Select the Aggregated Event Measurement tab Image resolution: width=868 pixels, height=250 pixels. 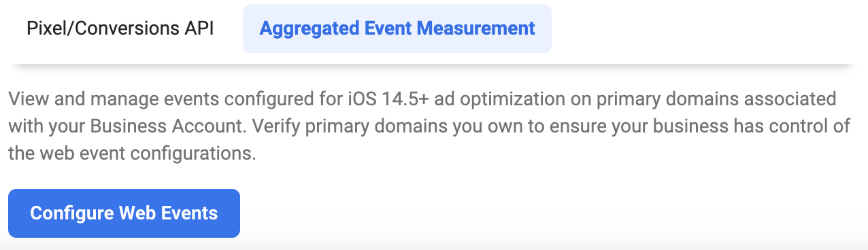click(x=397, y=29)
